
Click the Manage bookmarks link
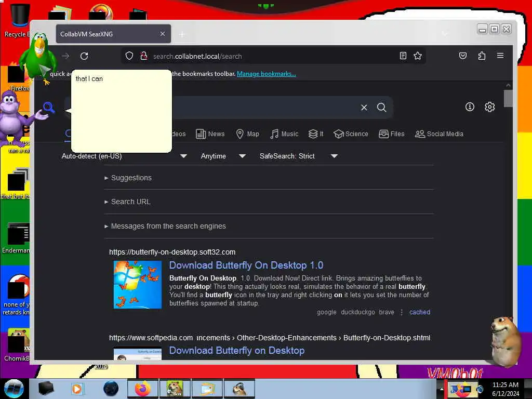(267, 74)
